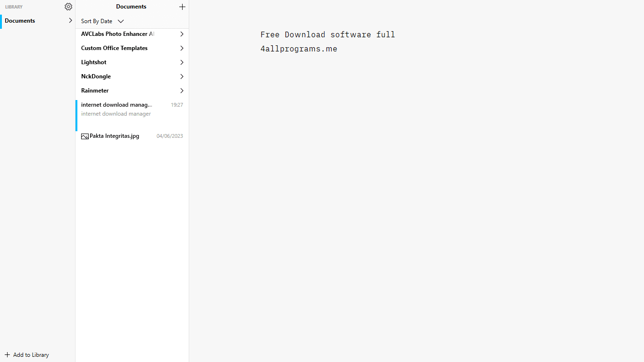
Task: Open Pakta Integritas.jpg file
Action: pos(114,136)
